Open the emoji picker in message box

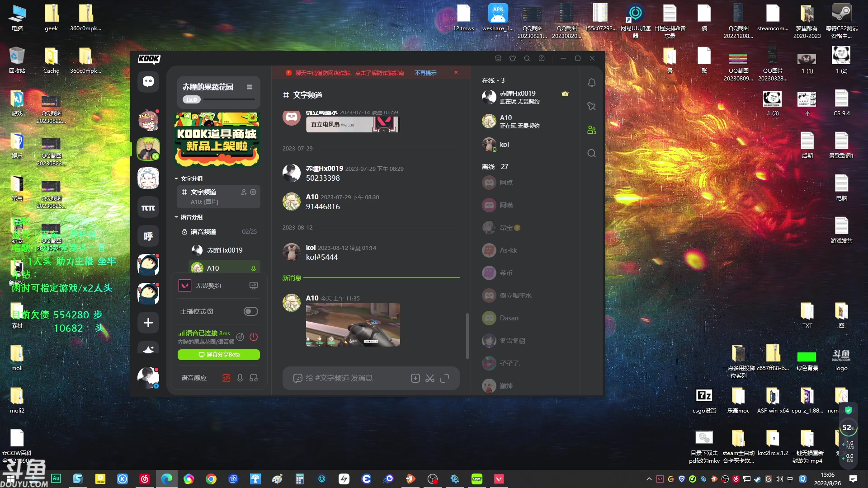pos(297,378)
